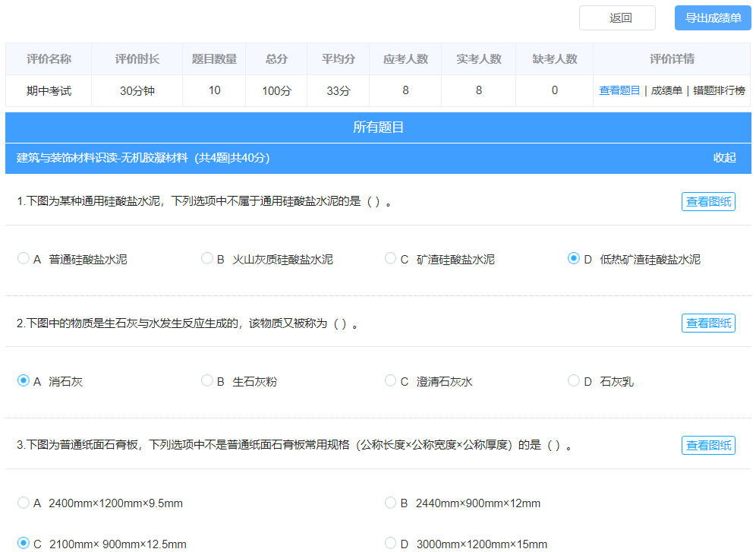This screenshot has height=552, width=756.
Task: Select option D 石灰乳
Action: pos(573,381)
